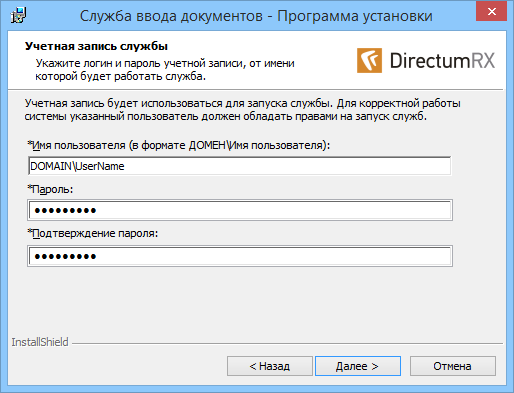Image resolution: width=514 pixels, height=393 pixels.
Task: Click the Пароль label text
Action: tap(50, 189)
